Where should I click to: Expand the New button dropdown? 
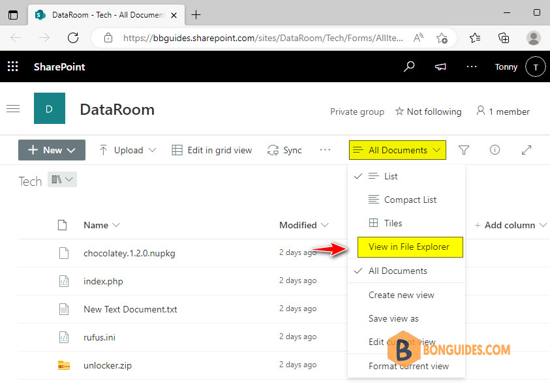point(71,151)
